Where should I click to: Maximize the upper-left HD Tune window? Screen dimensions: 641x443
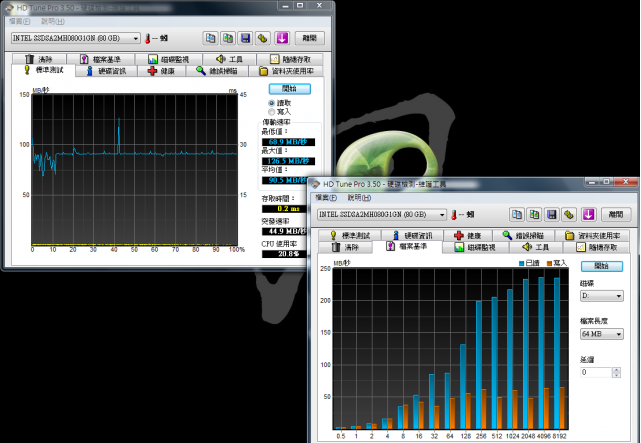300,5
